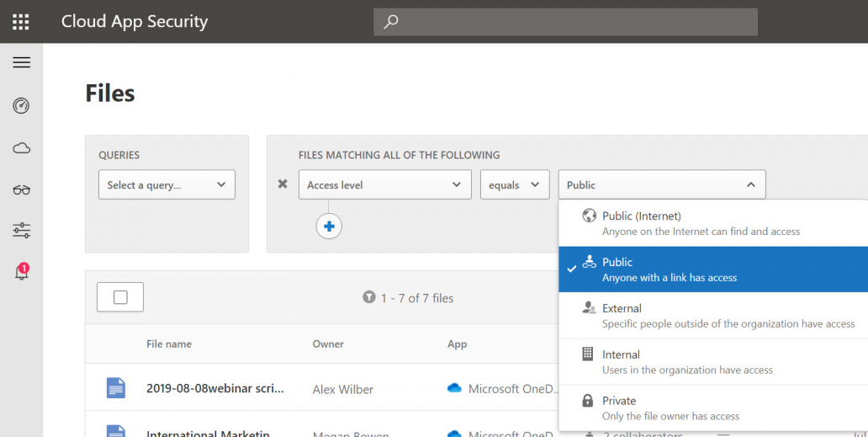This screenshot has height=437, width=868.
Task: Click the QUERIES label
Action: coord(119,155)
